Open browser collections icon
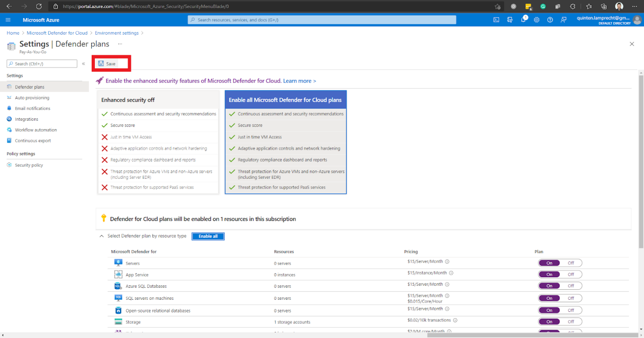Image resolution: width=644 pixels, height=338 pixels. (604, 6)
